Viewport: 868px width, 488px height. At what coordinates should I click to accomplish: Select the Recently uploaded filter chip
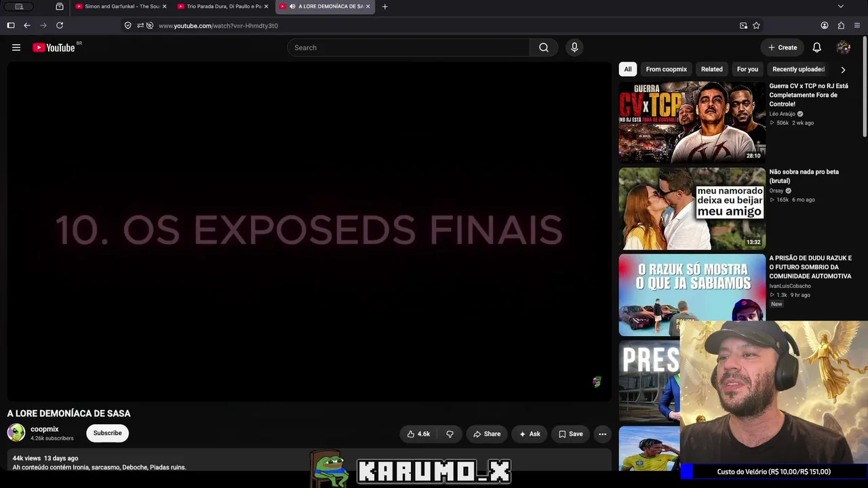click(799, 69)
